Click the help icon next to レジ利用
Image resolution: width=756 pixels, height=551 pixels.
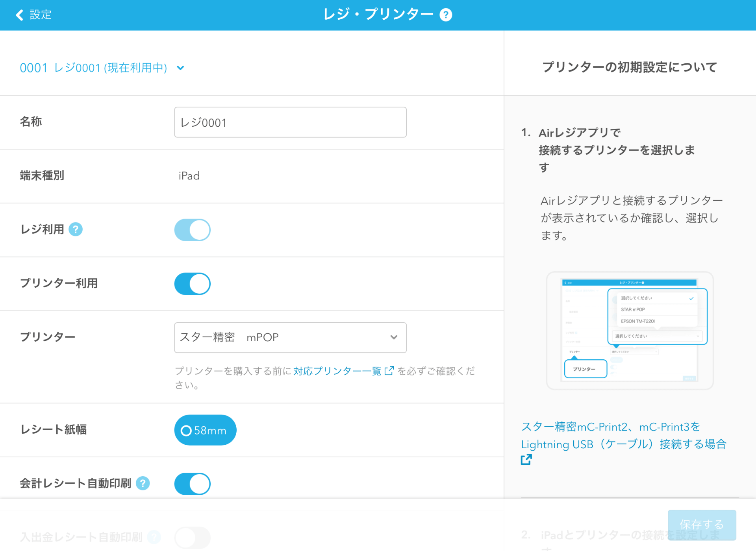coord(76,229)
